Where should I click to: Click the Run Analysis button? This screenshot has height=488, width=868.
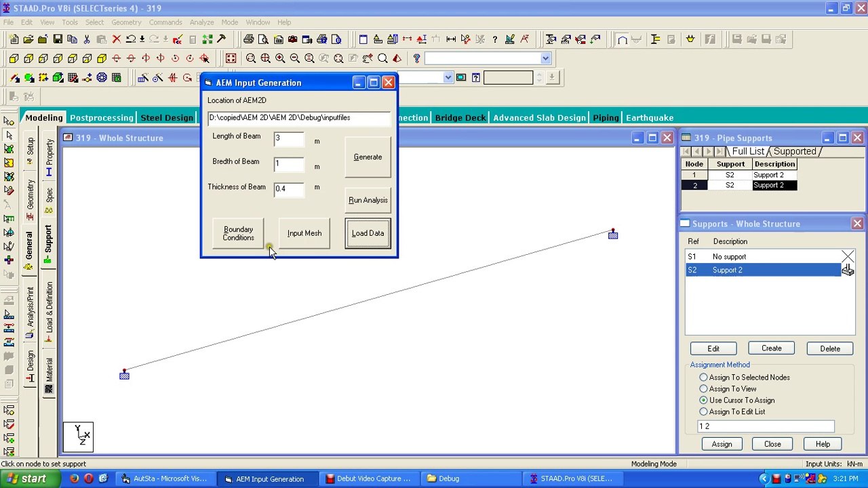pos(368,201)
